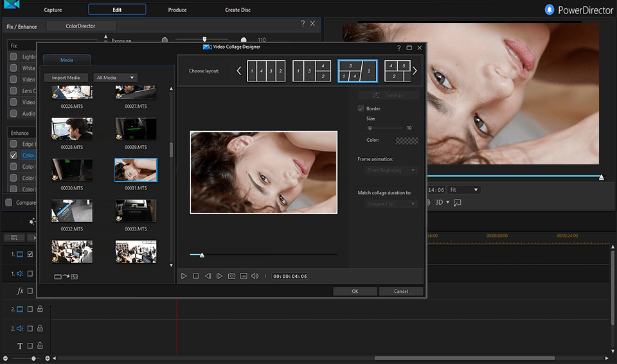Expand the Fit zoom dropdown

(464, 190)
